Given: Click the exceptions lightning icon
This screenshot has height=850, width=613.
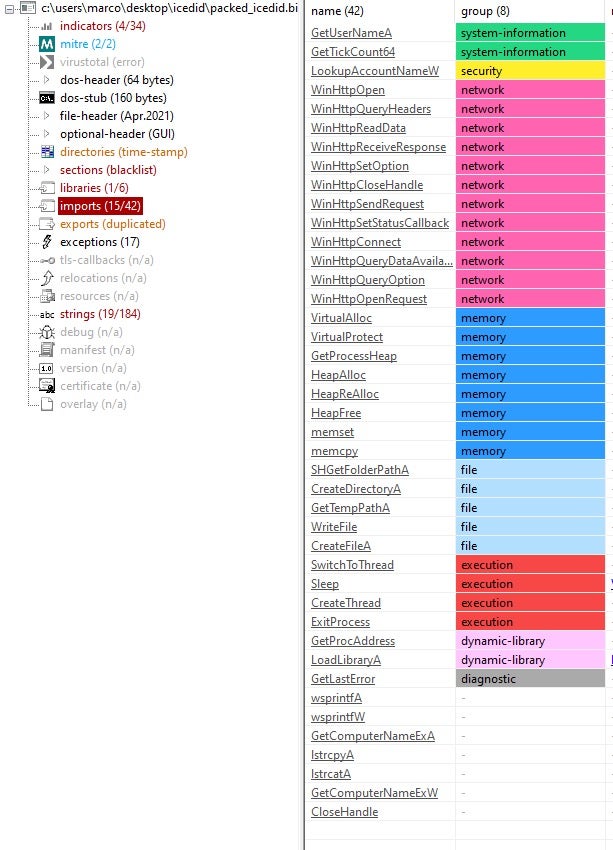Looking at the screenshot, I should tap(46, 242).
